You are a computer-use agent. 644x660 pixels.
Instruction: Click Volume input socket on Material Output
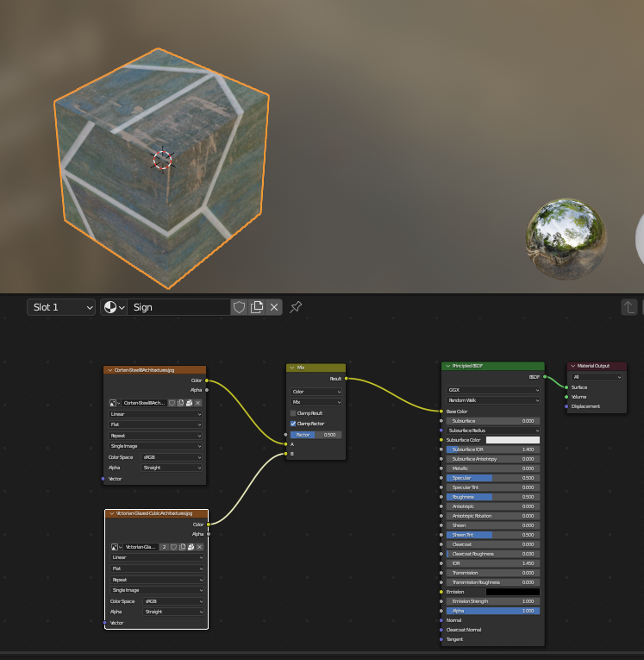click(566, 397)
